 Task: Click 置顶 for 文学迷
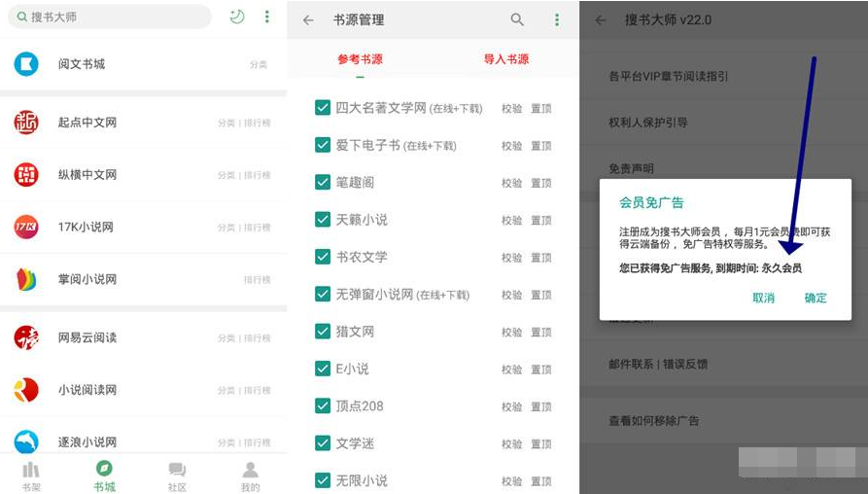[x=540, y=444]
